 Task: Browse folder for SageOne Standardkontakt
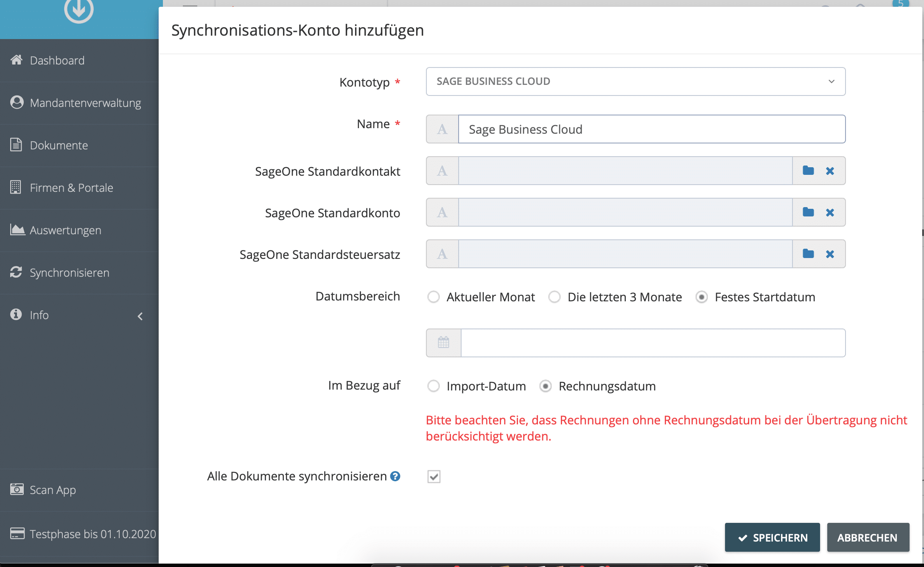[808, 171]
